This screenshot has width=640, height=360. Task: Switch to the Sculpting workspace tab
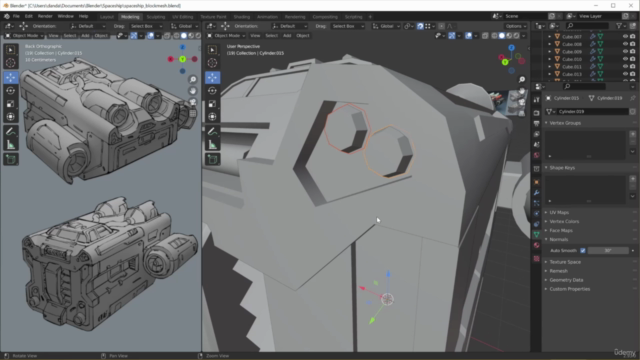tap(156, 17)
